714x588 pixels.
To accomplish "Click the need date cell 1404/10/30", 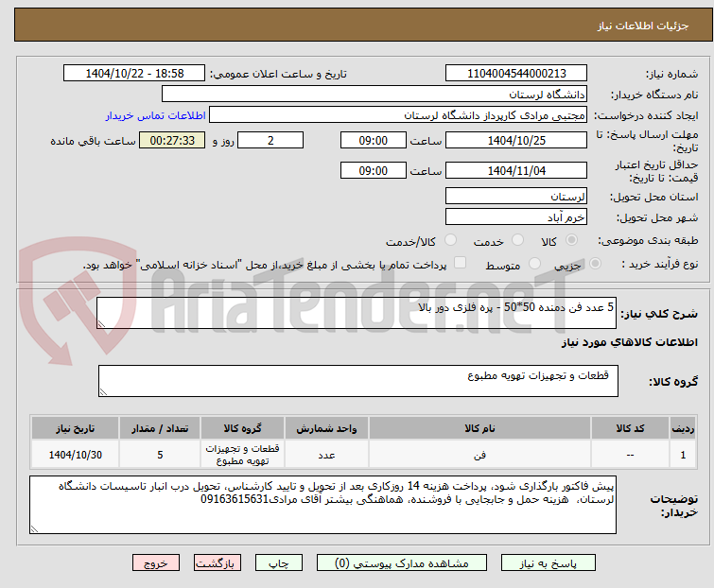I will 75,455.
